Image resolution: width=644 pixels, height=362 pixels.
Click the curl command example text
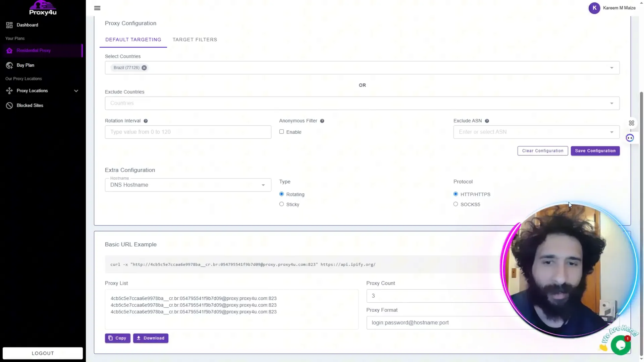(243, 264)
